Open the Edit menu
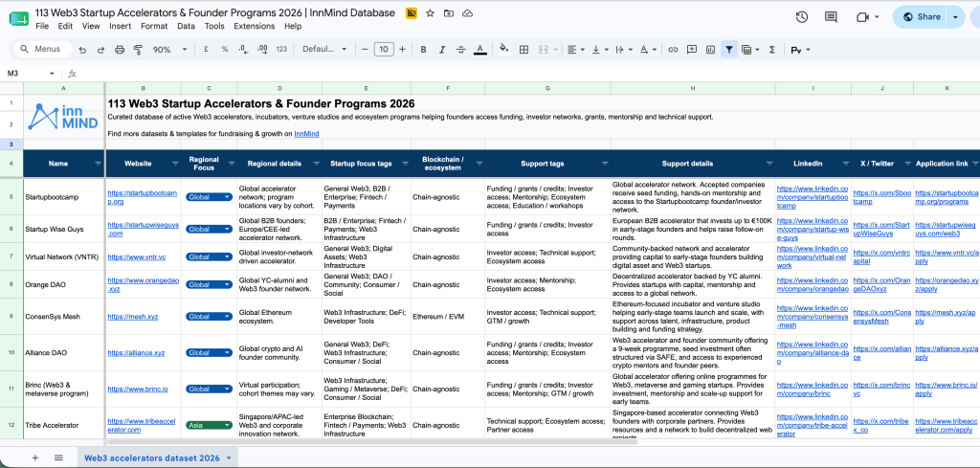The image size is (980, 468). click(x=65, y=26)
